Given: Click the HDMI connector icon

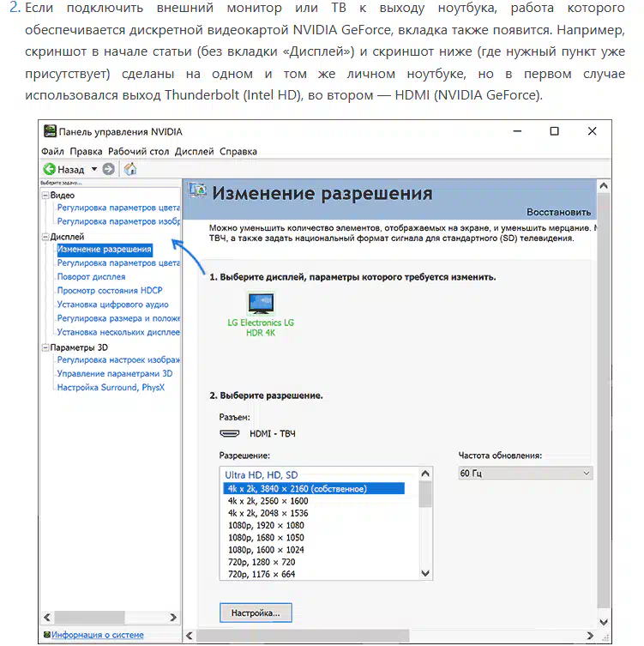Looking at the screenshot, I should pyautogui.click(x=229, y=433).
